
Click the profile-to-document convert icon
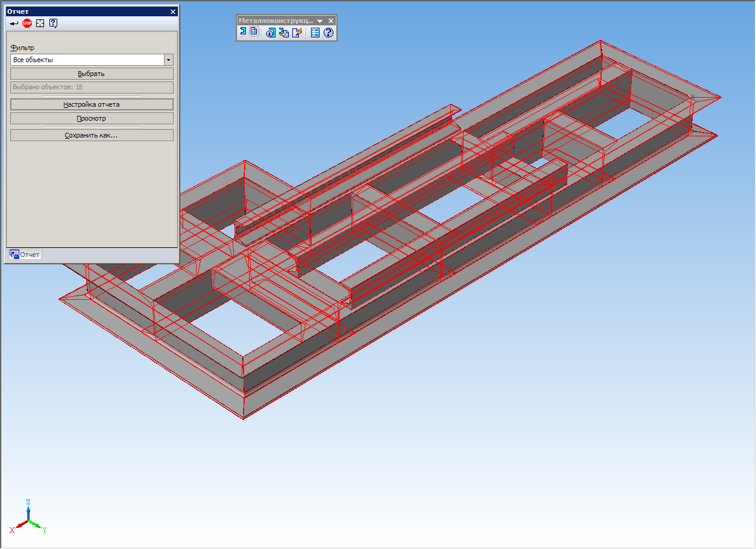click(283, 33)
